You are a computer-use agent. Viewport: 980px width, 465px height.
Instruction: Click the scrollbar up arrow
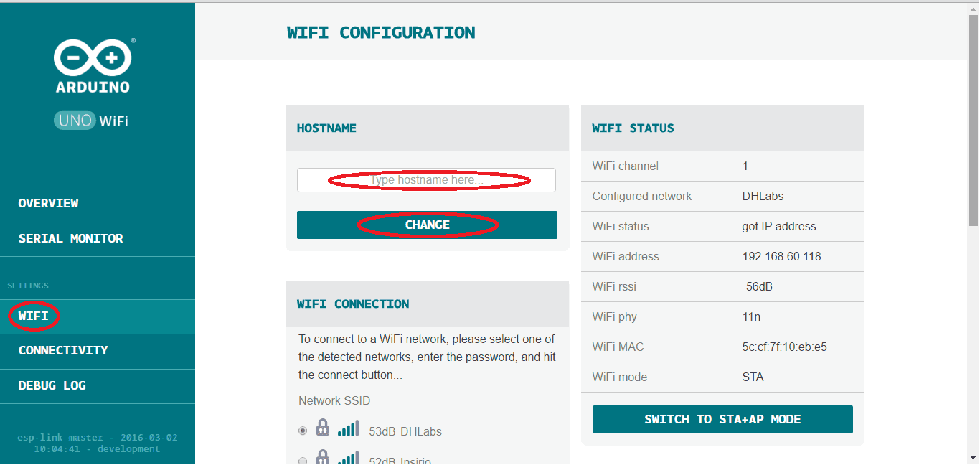click(x=974, y=8)
